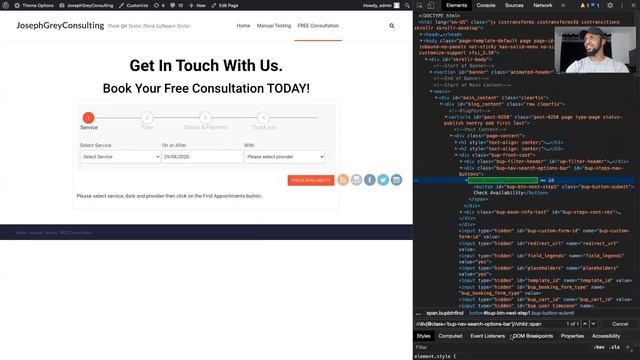Switch to the Properties tab
This screenshot has height=360, width=640.
pyautogui.click(x=572, y=336)
